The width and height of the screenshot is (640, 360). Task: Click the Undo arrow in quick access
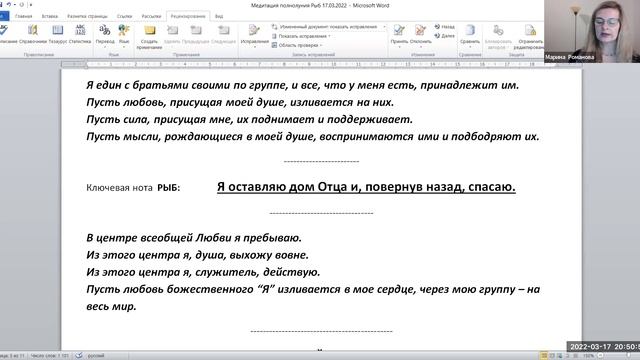click(9, 5)
